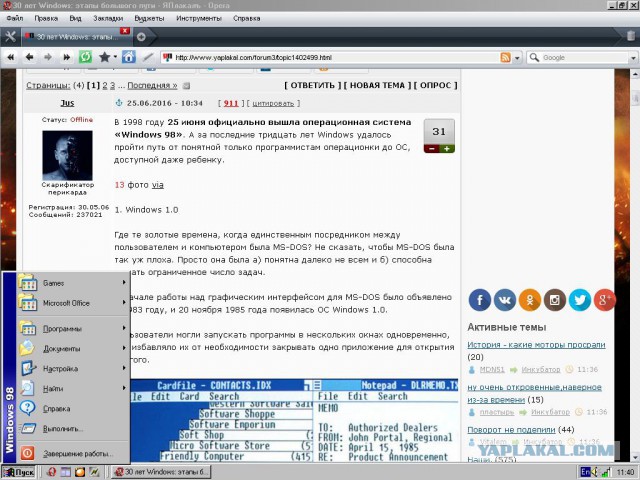Open the Opera panels wrench icon
Image resolution: width=640 pixels, height=480 pixels.
(x=10, y=37)
